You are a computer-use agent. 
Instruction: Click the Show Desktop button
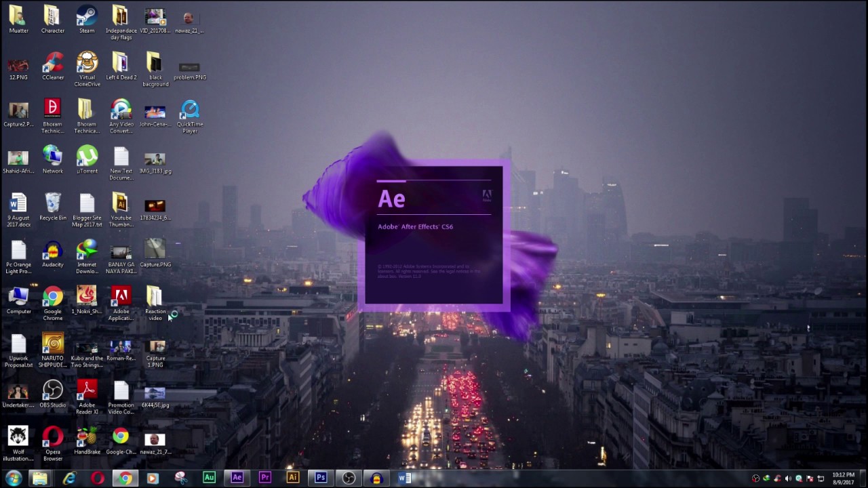tap(864, 478)
